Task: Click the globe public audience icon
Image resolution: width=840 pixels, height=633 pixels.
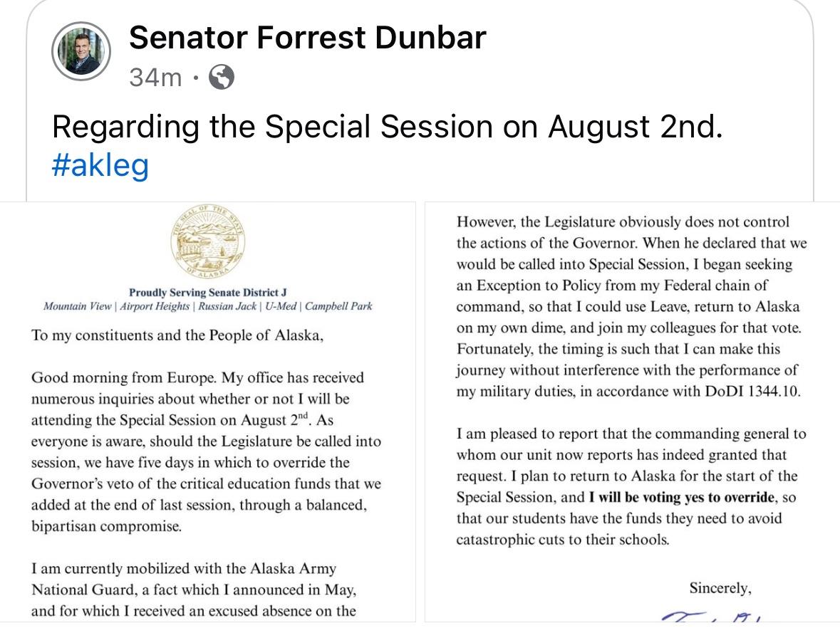Action: tap(221, 77)
